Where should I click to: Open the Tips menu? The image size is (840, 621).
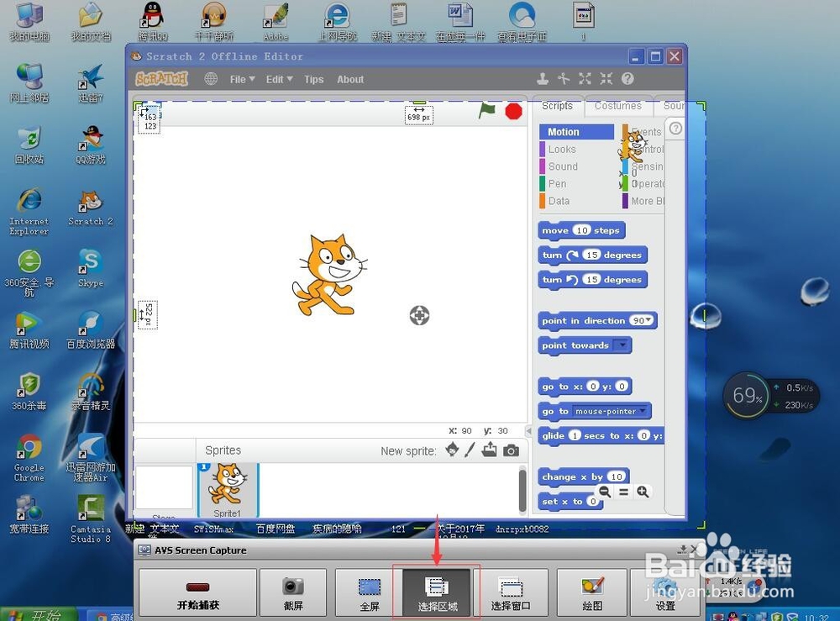coord(314,79)
